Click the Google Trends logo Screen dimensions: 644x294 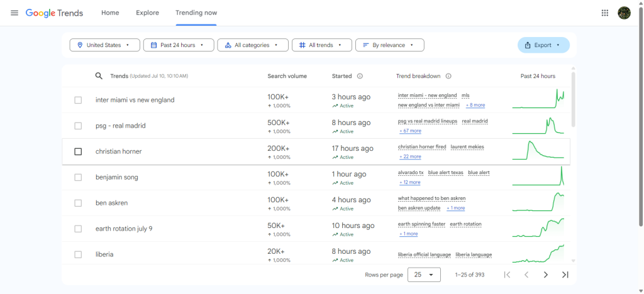54,13
